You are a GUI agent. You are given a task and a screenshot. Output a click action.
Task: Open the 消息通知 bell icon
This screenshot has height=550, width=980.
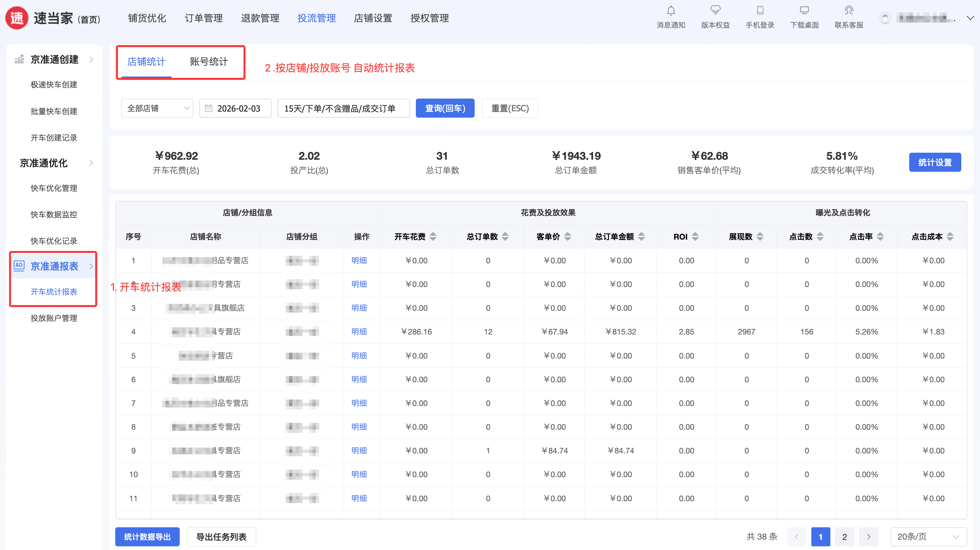pyautogui.click(x=671, y=11)
